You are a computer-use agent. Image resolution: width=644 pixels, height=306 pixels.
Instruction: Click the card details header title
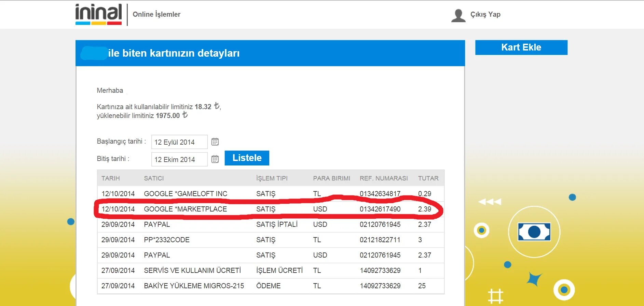pyautogui.click(x=174, y=53)
